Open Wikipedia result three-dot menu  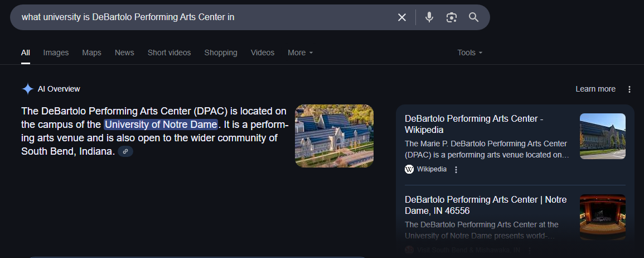[x=456, y=169]
